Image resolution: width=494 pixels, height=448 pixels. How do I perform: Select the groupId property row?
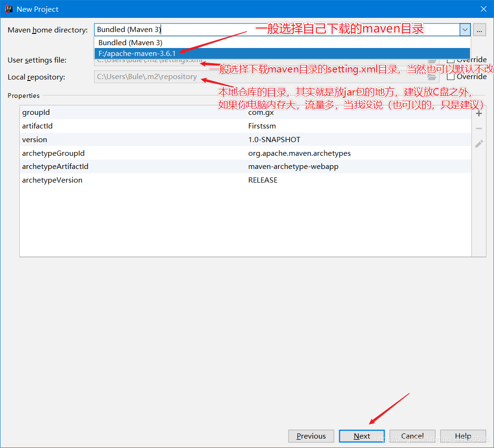tap(245, 112)
